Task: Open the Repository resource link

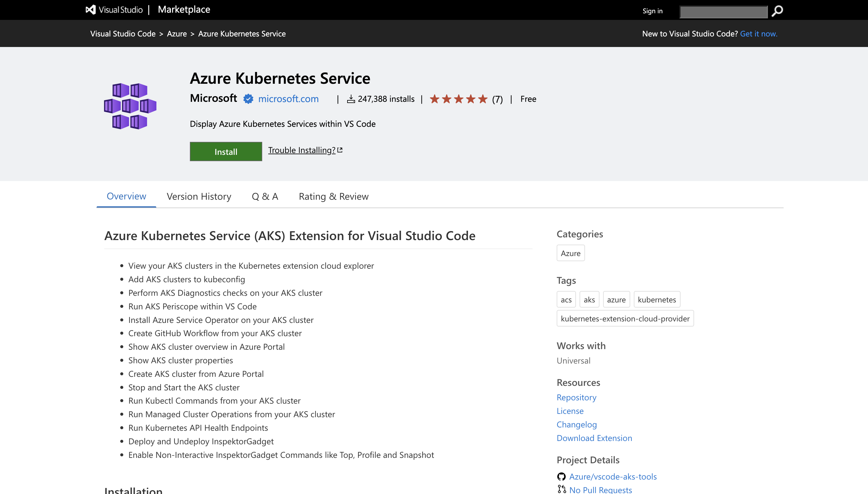Action: pos(575,397)
